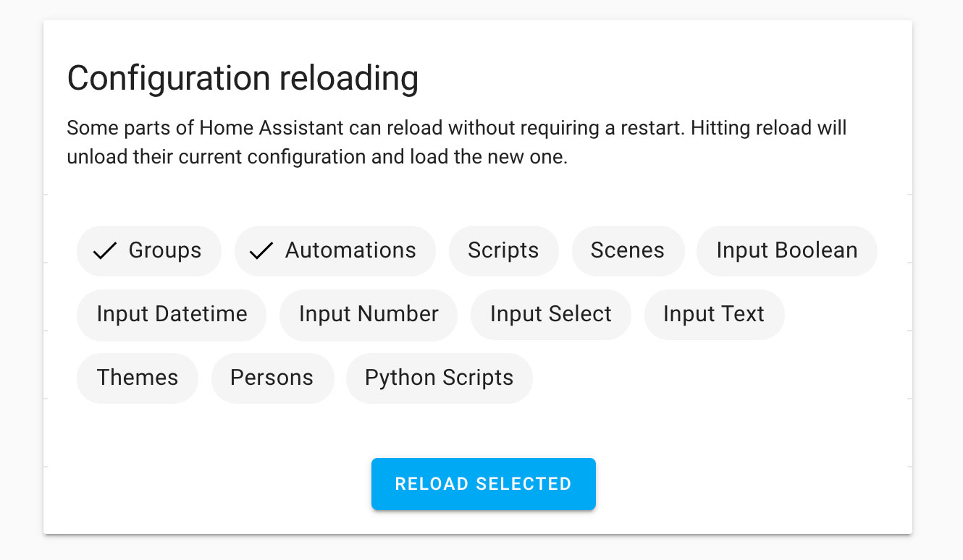Deselect the Groups chip label
963x560 pixels.
click(x=165, y=250)
